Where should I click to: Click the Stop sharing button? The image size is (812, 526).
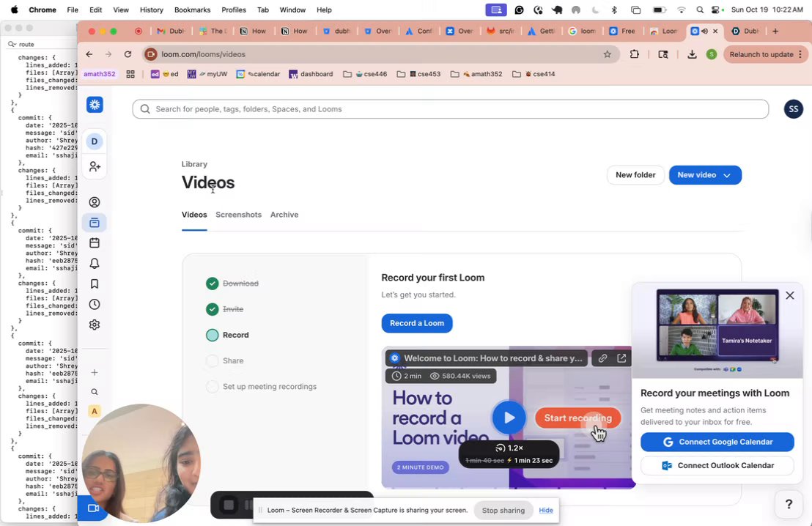pyautogui.click(x=503, y=511)
